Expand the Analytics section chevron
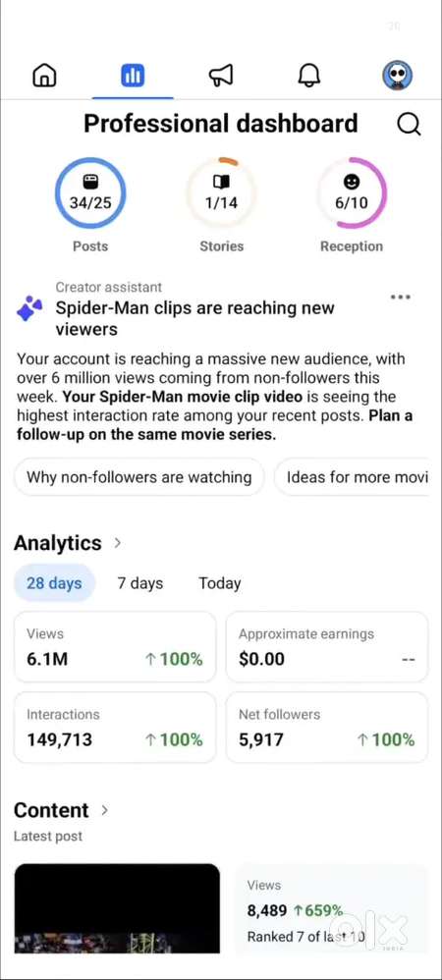 pos(117,543)
